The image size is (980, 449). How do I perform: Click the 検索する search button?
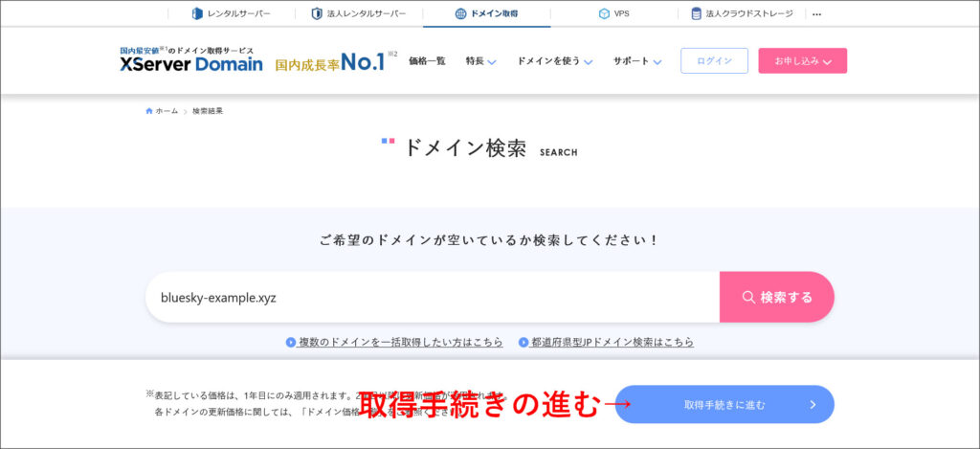tap(777, 297)
